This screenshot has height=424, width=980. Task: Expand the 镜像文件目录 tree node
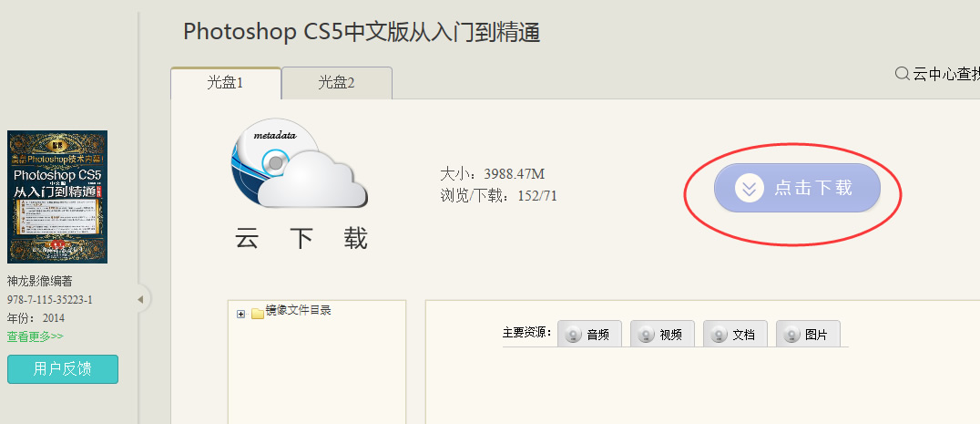click(x=240, y=314)
